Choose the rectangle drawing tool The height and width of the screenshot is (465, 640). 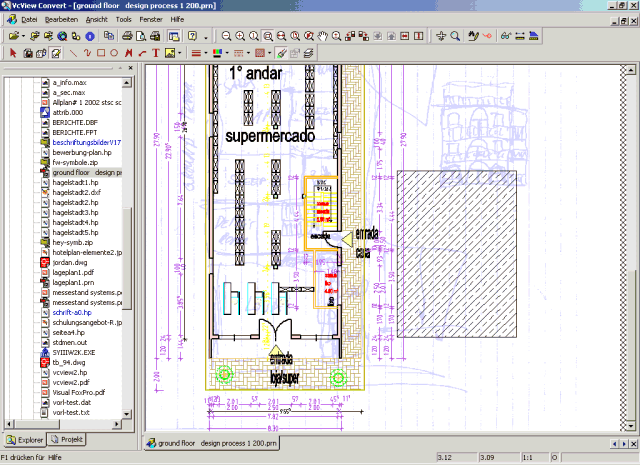point(100,52)
